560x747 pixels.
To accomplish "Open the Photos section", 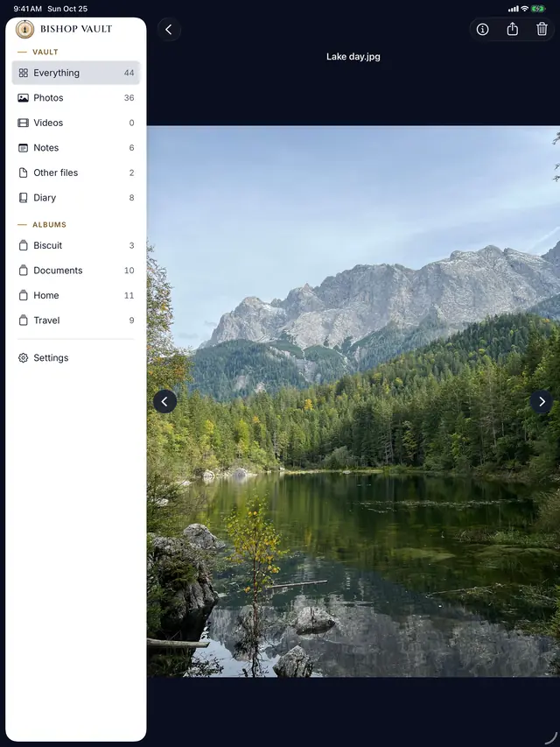I will pyautogui.click(x=76, y=98).
